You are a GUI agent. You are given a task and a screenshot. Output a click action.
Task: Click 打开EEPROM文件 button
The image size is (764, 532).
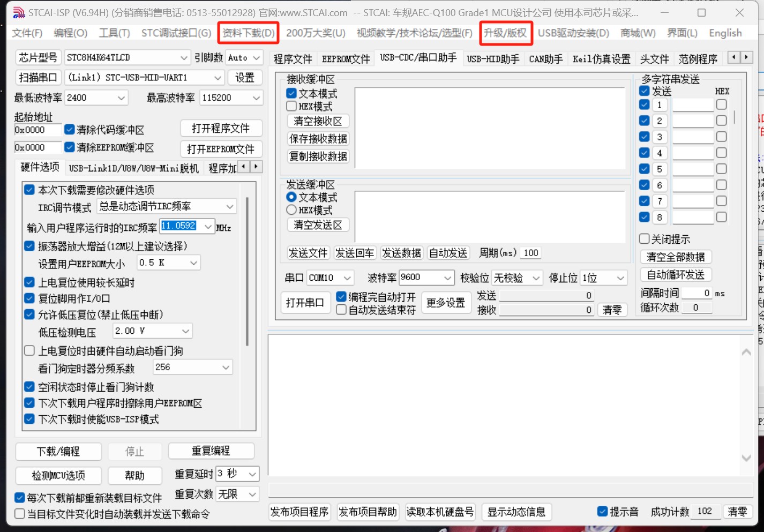coord(221,148)
